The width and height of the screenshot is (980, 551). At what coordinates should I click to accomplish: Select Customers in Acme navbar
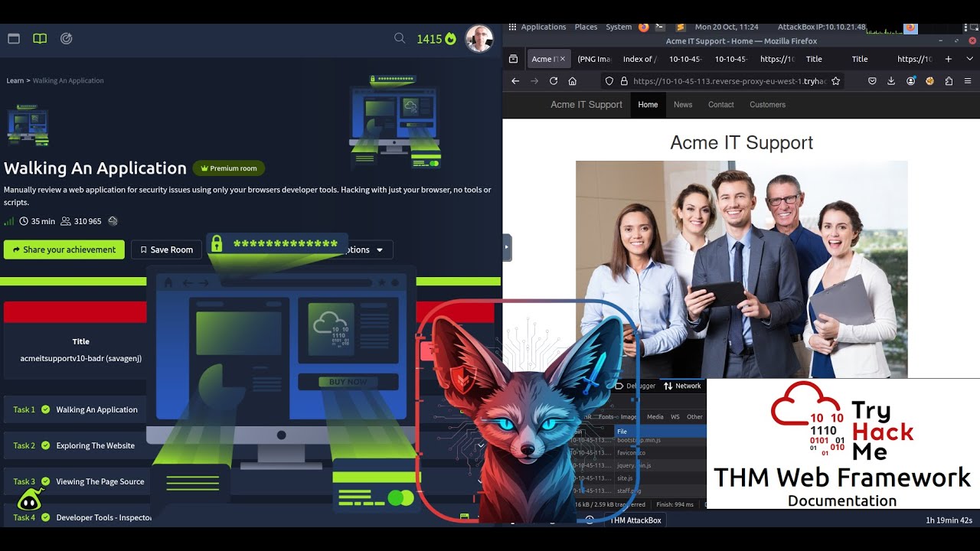coord(767,105)
